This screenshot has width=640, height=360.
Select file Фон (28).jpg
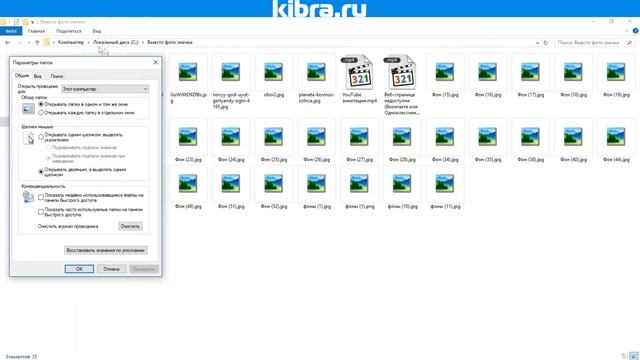click(x=402, y=140)
